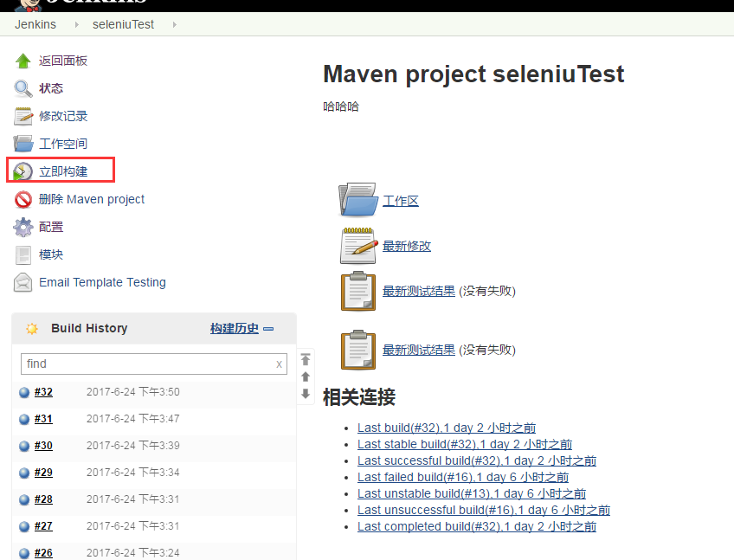Open the 构建历史 link
734x560 pixels.
(x=235, y=328)
